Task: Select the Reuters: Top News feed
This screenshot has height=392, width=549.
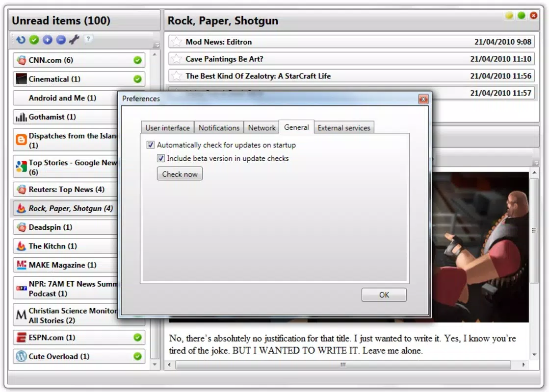Action: click(65, 190)
